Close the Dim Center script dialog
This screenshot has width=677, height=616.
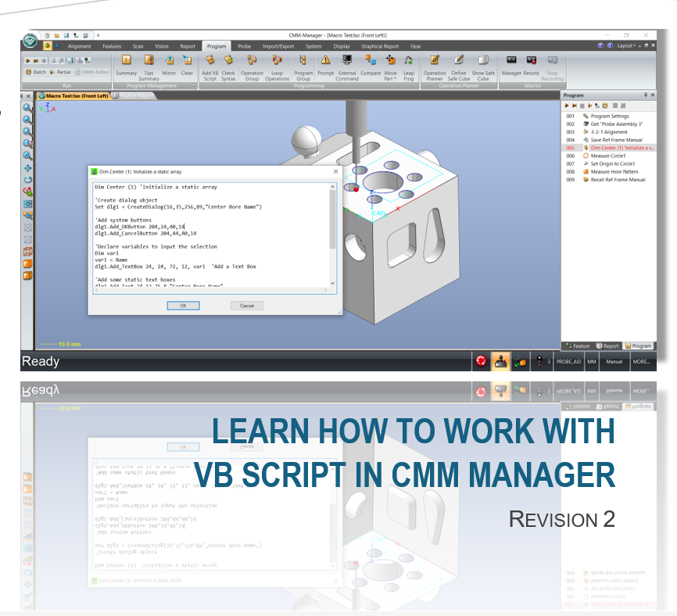pos(336,171)
